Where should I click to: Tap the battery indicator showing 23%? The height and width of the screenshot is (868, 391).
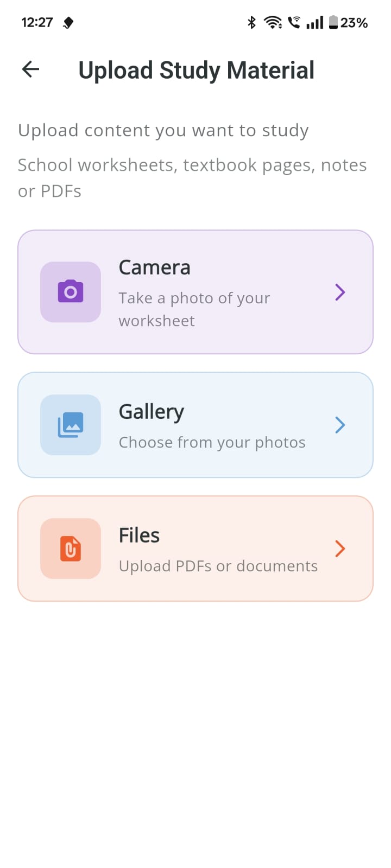(343, 22)
